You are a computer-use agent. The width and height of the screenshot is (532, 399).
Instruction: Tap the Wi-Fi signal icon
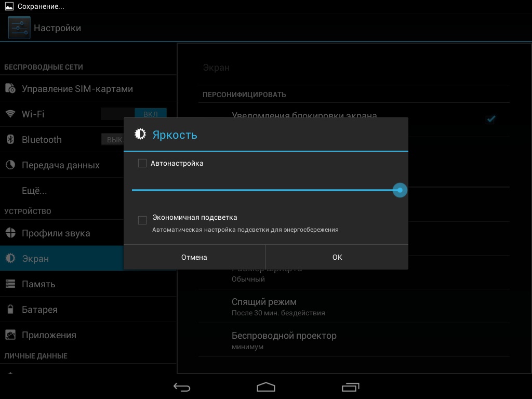10,114
